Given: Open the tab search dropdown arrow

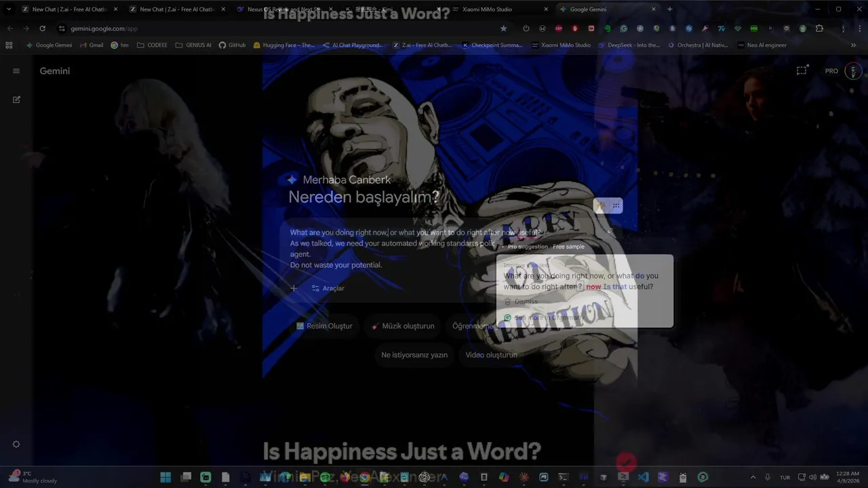Looking at the screenshot, I should [x=8, y=9].
